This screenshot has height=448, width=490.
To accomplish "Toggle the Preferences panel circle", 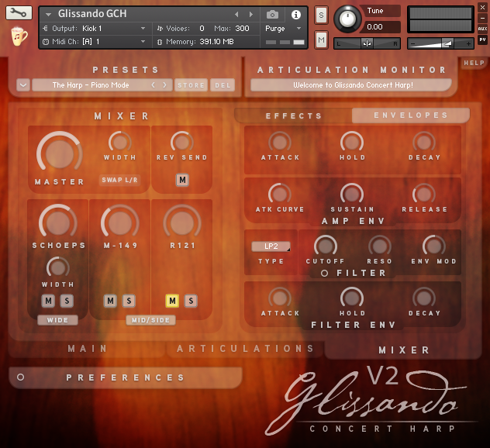I will pos(21,377).
